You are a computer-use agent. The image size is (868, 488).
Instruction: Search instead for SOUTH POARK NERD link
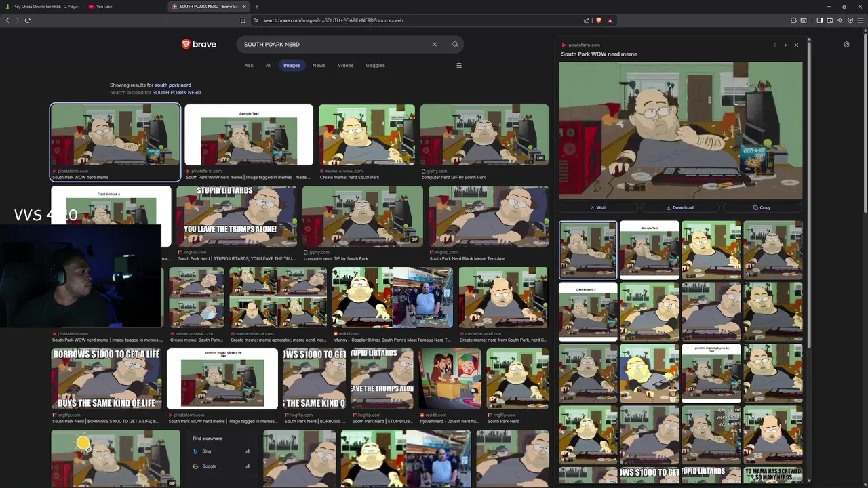point(176,93)
